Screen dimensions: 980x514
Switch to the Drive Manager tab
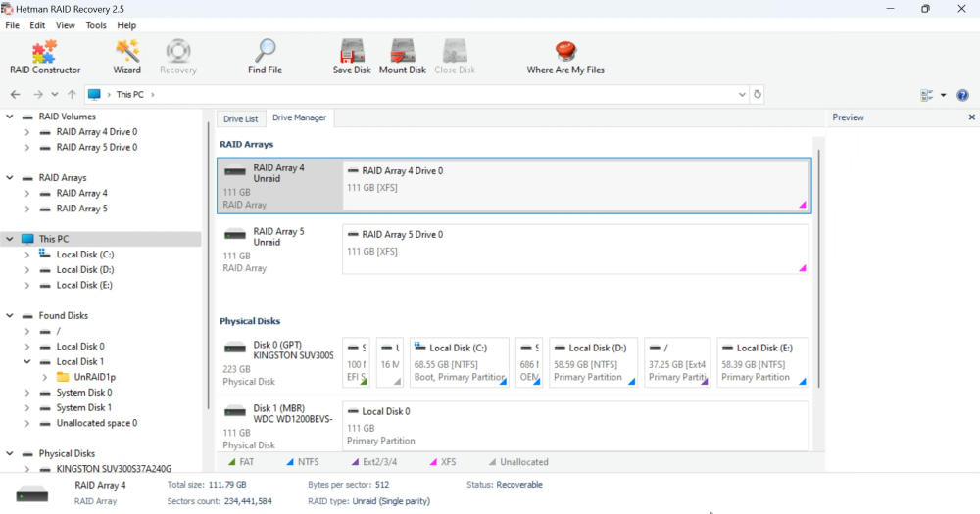(x=299, y=117)
